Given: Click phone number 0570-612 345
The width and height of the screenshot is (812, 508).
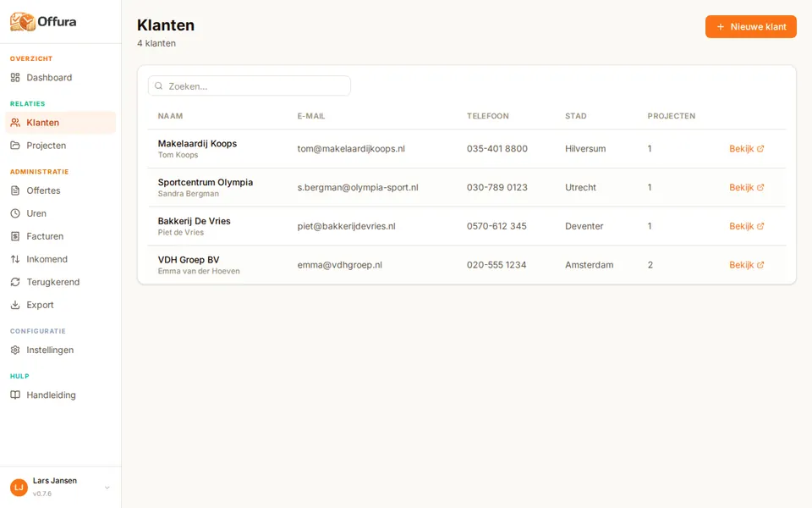Looking at the screenshot, I should tap(497, 226).
